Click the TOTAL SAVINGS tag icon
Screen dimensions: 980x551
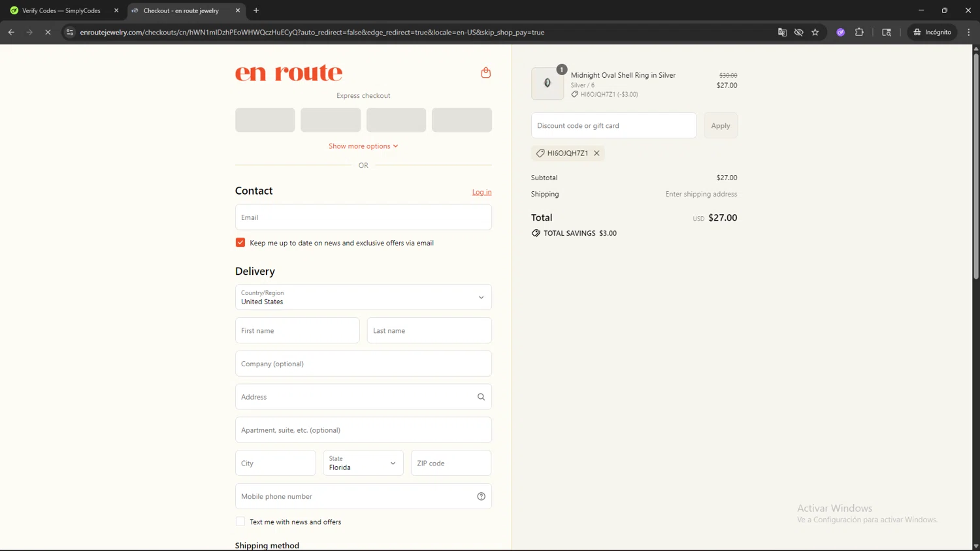click(536, 233)
